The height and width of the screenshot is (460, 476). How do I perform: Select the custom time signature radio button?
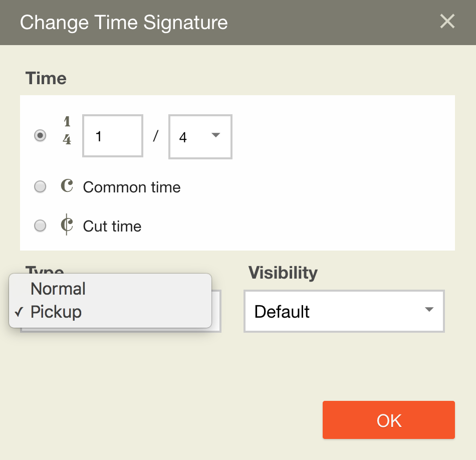pos(40,136)
